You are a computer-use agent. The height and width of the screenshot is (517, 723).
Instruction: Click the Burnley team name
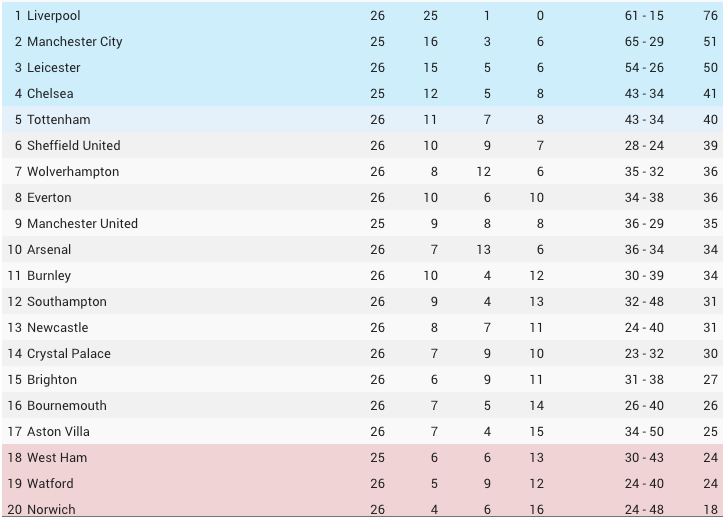coord(49,276)
